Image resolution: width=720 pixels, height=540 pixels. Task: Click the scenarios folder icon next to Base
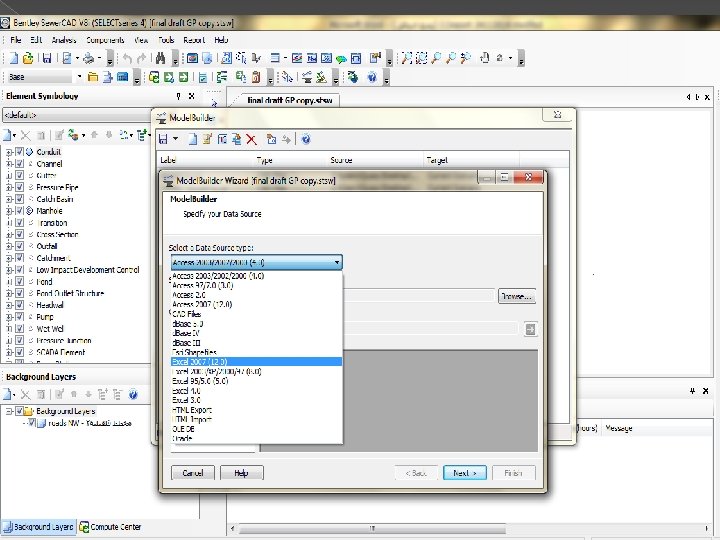[92, 78]
